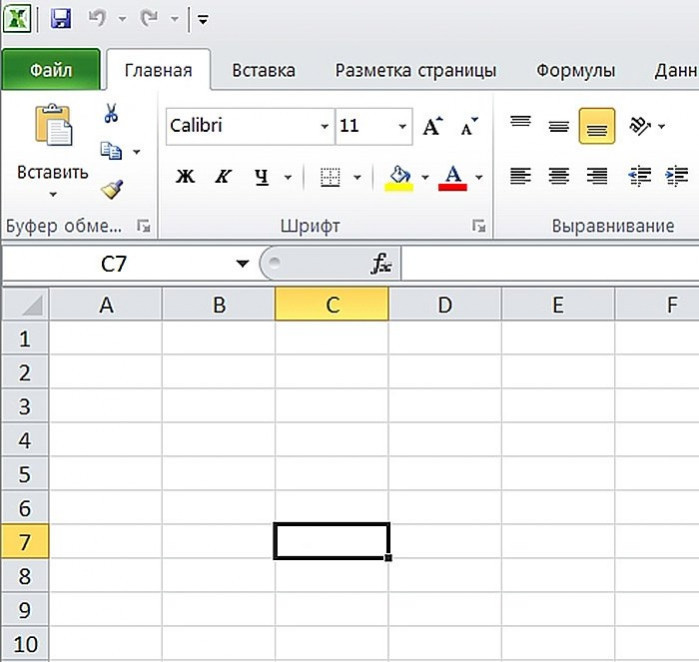Open the Undo history dropdown arrow
Image resolution: width=699 pixels, height=662 pixels.
(122, 19)
